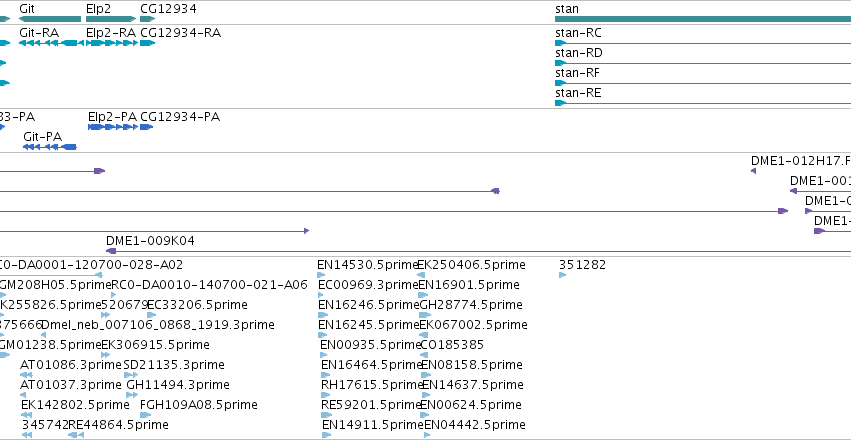Image resolution: width=851 pixels, height=440 pixels.
Task: Select the Git gene arrow glyph
Action: click(x=50, y=19)
